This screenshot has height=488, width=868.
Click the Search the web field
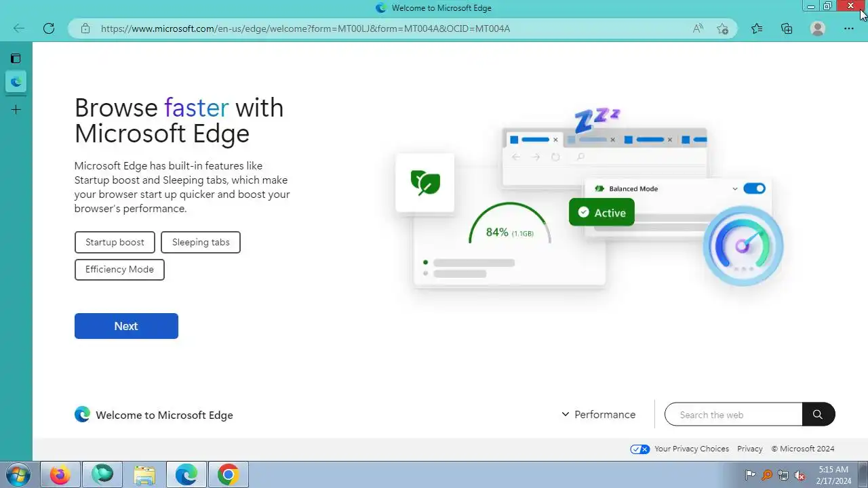tap(734, 414)
